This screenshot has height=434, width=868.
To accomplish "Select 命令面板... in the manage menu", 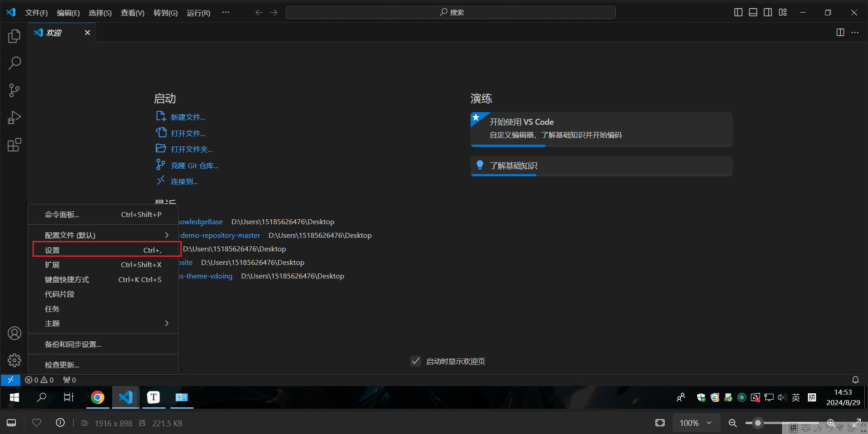I will point(104,214).
